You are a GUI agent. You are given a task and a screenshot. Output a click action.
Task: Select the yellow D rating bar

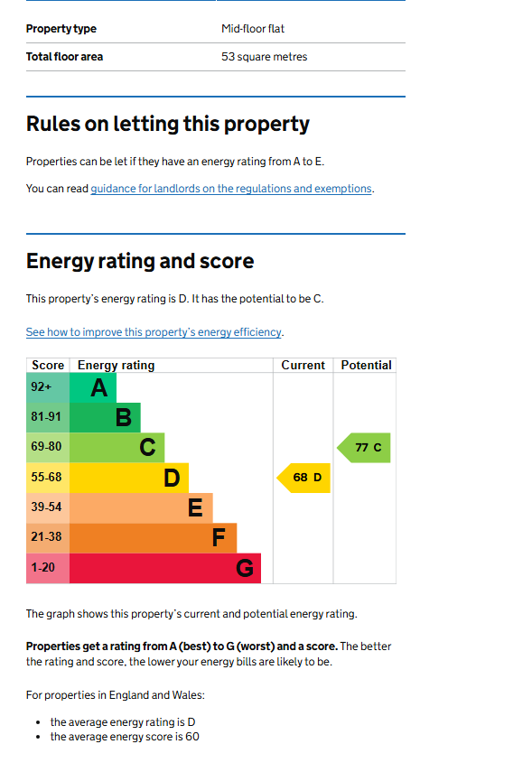(x=129, y=478)
